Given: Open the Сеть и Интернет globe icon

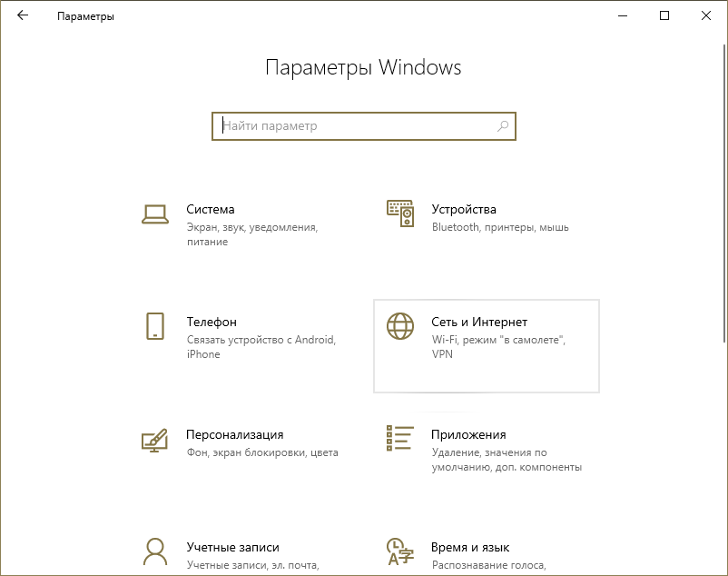Looking at the screenshot, I should [400, 326].
